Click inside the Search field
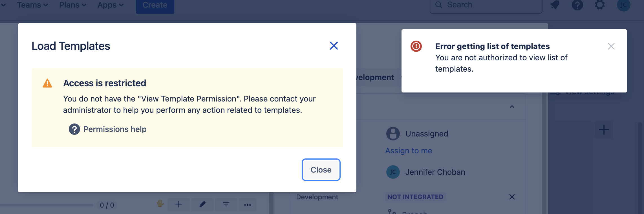Viewport: 644px width, 214px height. tap(485, 5)
